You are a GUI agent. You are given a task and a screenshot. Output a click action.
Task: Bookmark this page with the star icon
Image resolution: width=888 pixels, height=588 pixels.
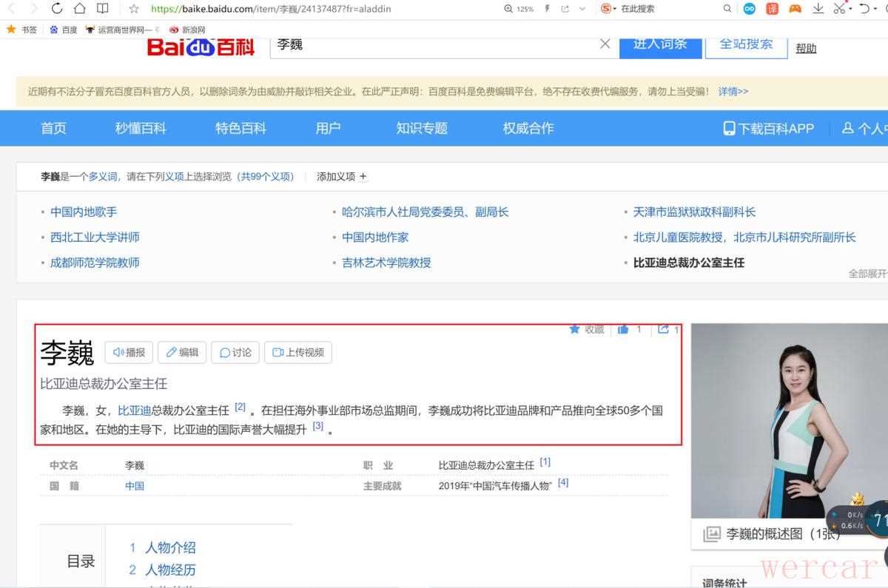tap(134, 9)
